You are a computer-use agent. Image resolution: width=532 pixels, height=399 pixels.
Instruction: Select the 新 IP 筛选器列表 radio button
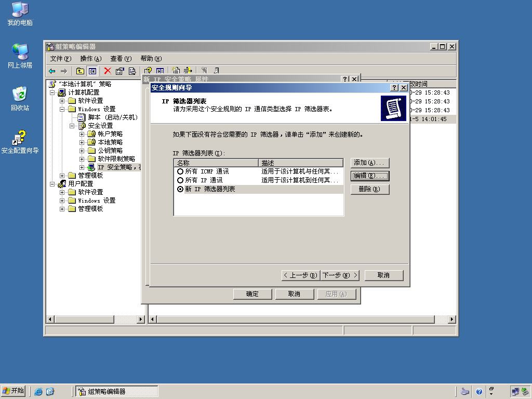(x=180, y=189)
